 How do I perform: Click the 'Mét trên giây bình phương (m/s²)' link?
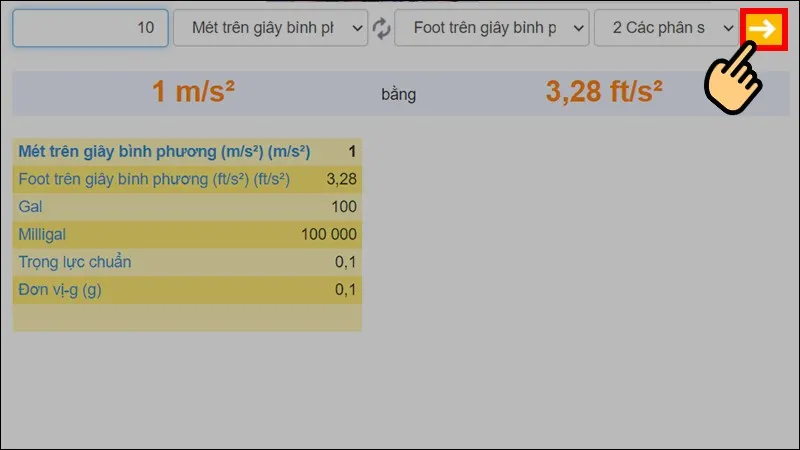(x=164, y=152)
